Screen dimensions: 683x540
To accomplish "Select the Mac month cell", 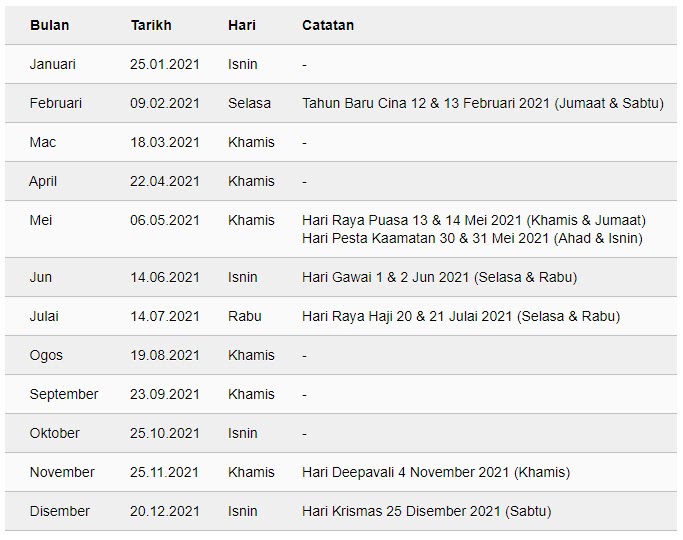I will coord(43,142).
